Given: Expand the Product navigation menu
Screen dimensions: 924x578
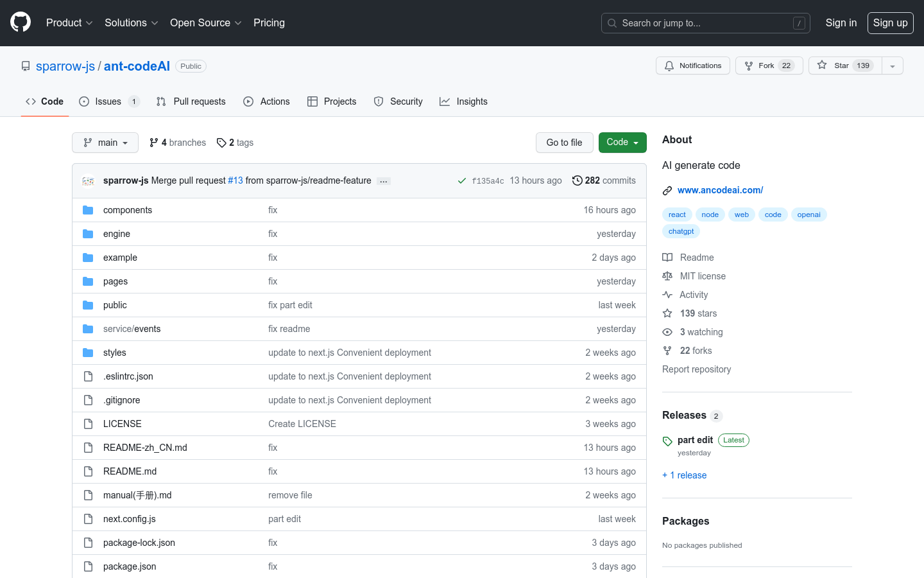Looking at the screenshot, I should 69,22.
